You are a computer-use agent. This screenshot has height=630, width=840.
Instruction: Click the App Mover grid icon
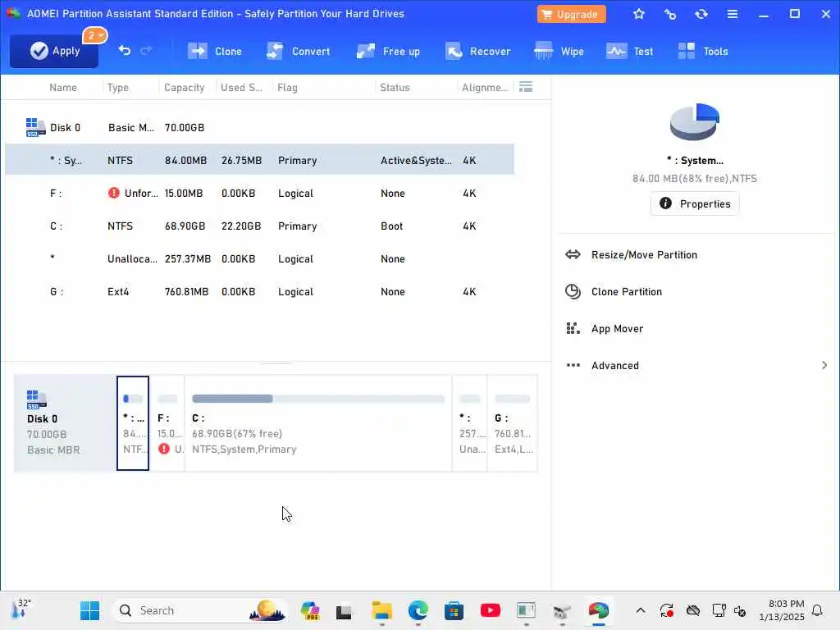tap(573, 328)
